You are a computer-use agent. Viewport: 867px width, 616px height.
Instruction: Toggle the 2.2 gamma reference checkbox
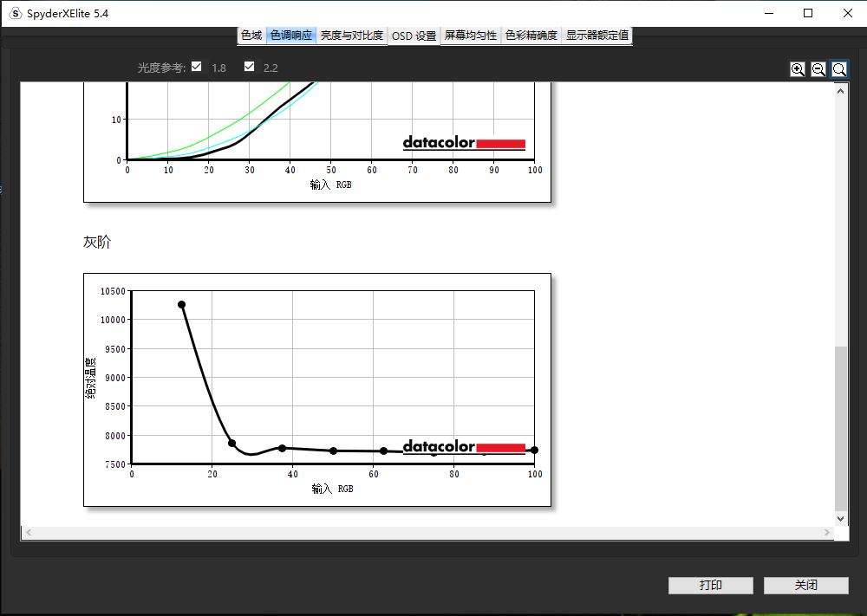coord(250,67)
